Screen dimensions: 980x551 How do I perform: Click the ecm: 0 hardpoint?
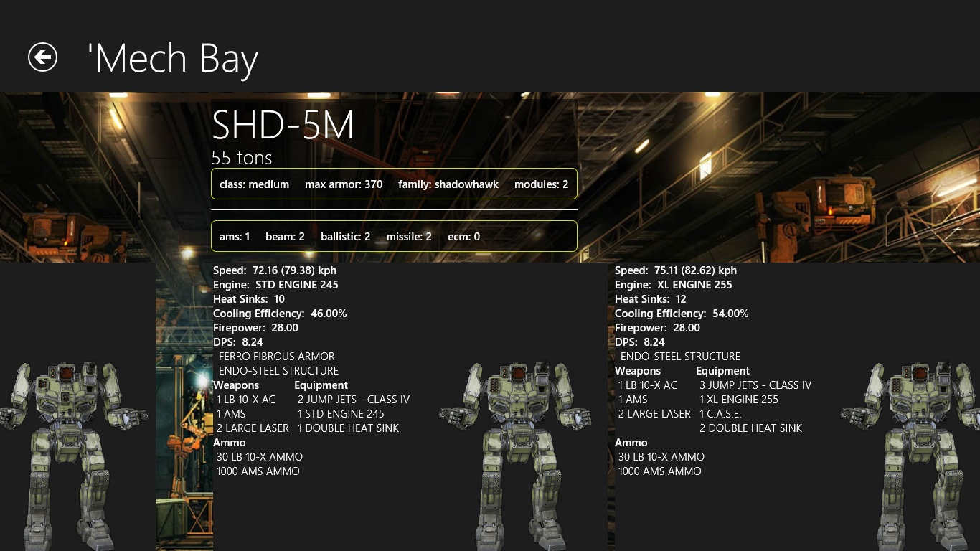[x=463, y=236]
